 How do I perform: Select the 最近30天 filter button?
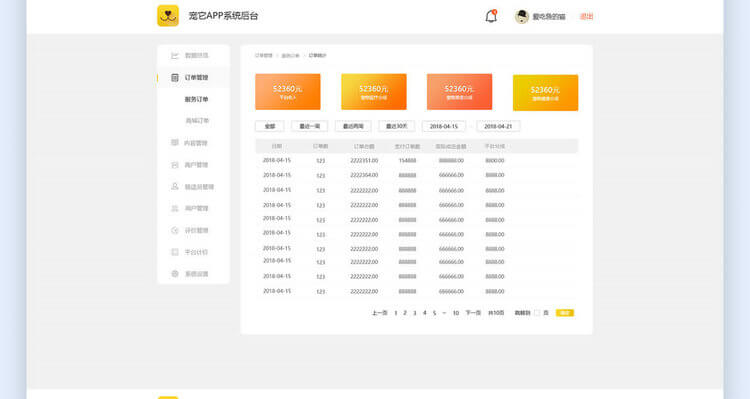coord(397,126)
